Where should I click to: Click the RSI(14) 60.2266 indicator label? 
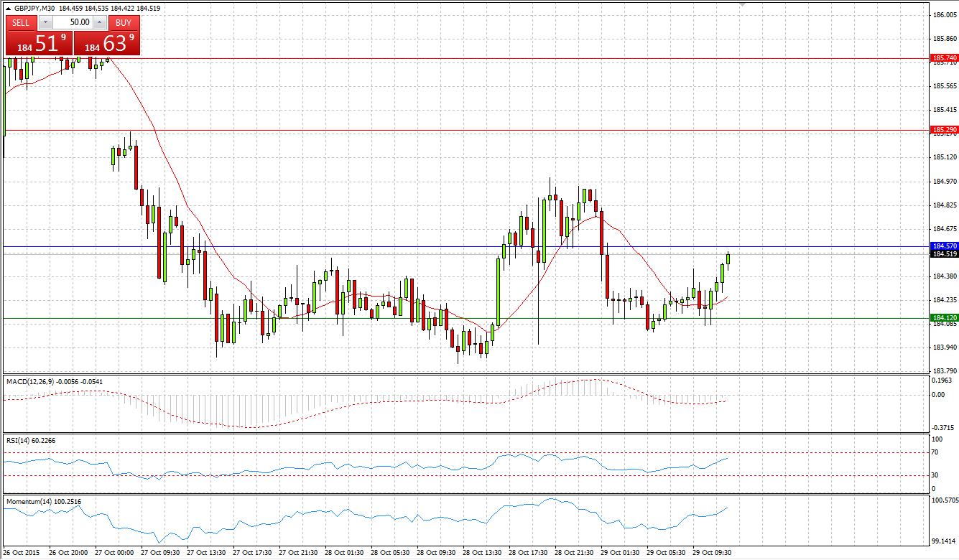pos(32,441)
